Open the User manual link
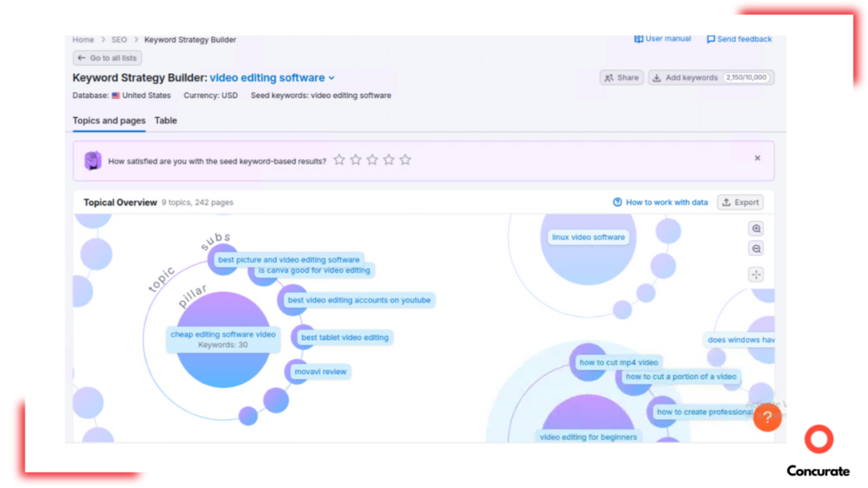The height and width of the screenshot is (488, 868). (x=663, y=39)
